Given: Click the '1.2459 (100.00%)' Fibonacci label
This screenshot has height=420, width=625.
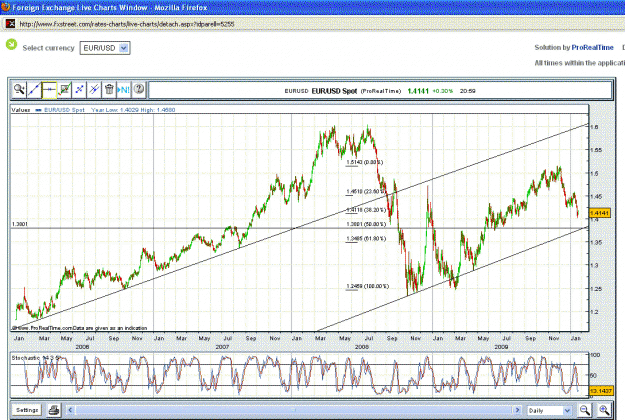Looking at the screenshot, I should coord(367,286).
